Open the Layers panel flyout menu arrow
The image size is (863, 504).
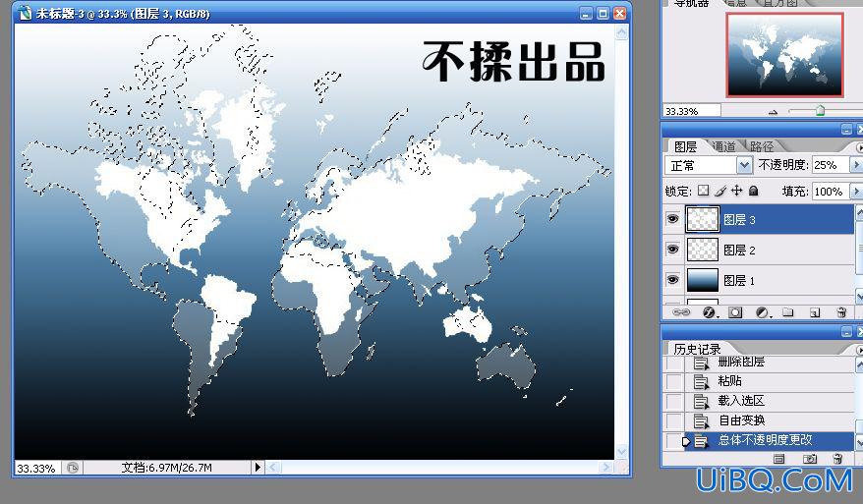pos(859,147)
